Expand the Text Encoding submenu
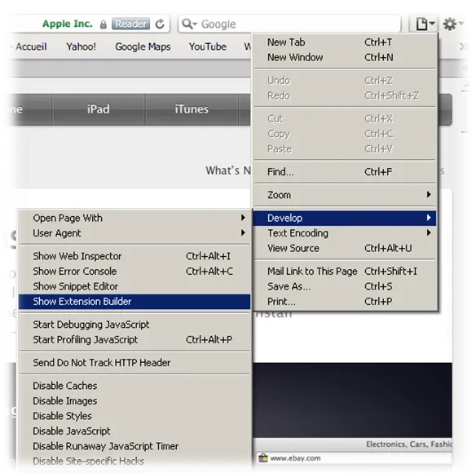The image size is (476, 473). click(x=344, y=233)
